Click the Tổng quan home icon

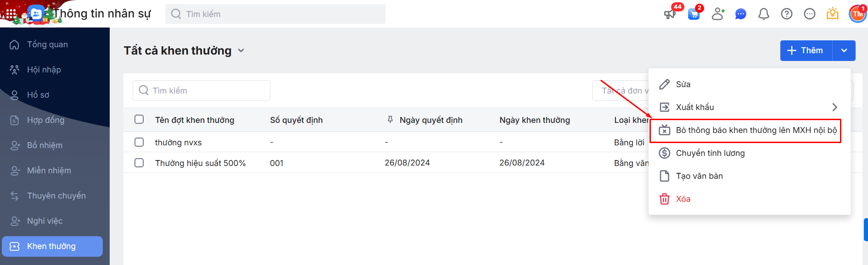point(15,44)
